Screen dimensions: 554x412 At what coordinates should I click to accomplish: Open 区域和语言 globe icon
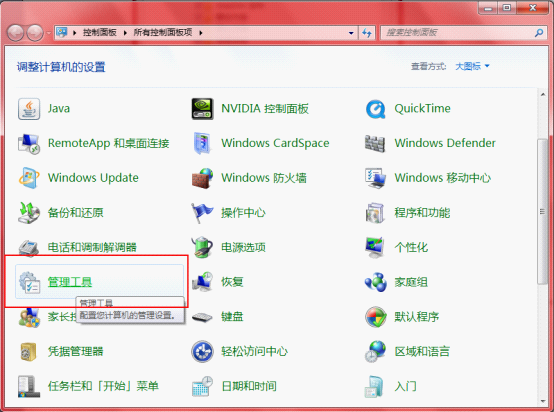(375, 352)
